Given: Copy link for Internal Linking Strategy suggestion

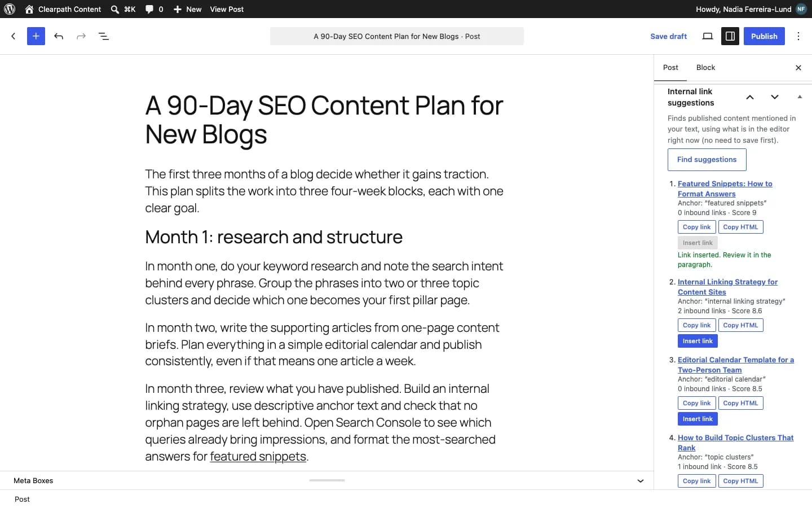Looking at the screenshot, I should (697, 325).
